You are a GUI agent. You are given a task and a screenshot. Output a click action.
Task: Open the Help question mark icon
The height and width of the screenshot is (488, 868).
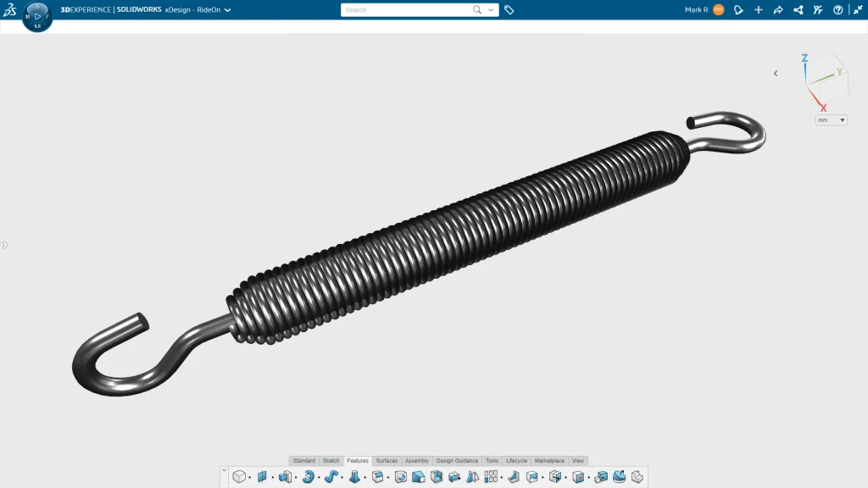click(x=838, y=10)
